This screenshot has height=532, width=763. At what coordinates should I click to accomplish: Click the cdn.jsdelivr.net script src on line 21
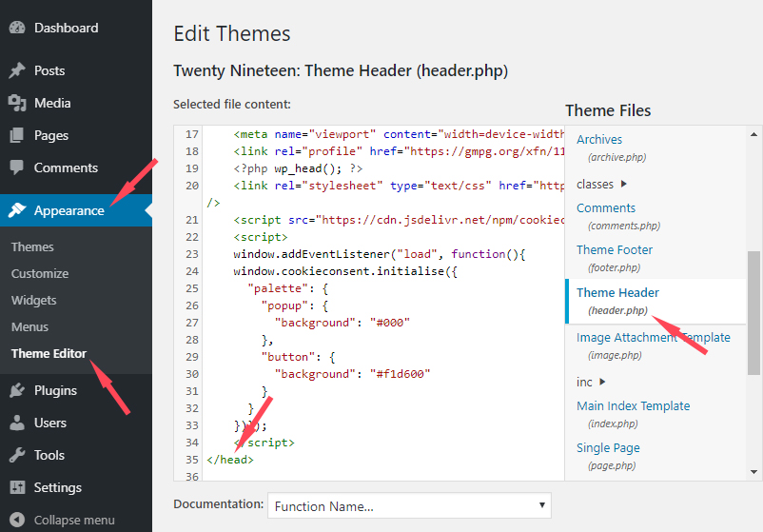[x=399, y=220]
